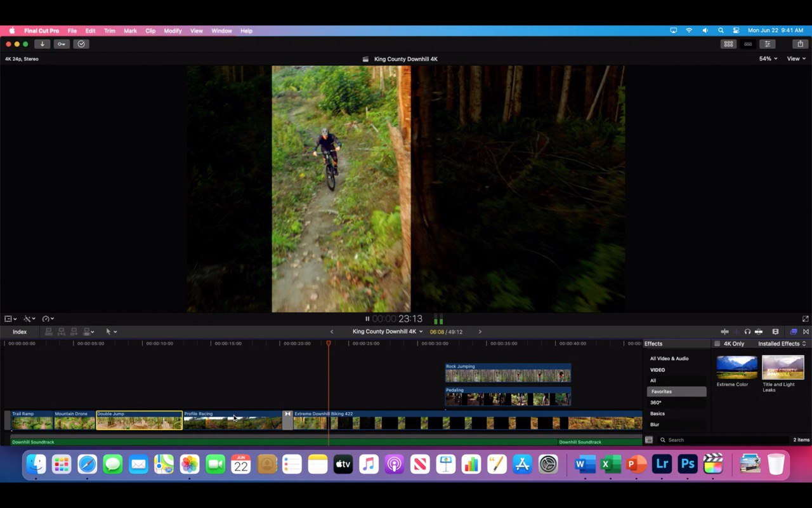Open Control Center in menu bar
812x508 pixels.
(x=736, y=30)
